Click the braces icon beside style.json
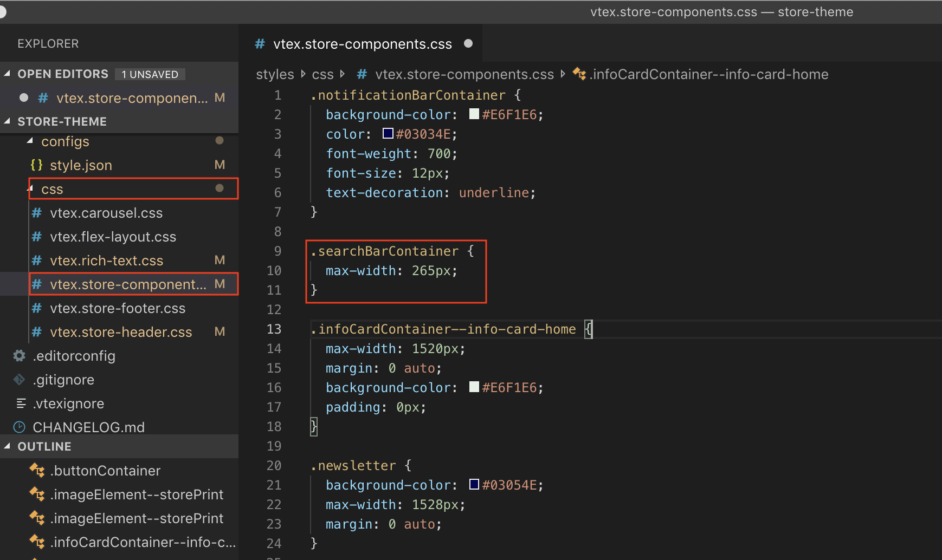 tap(36, 165)
